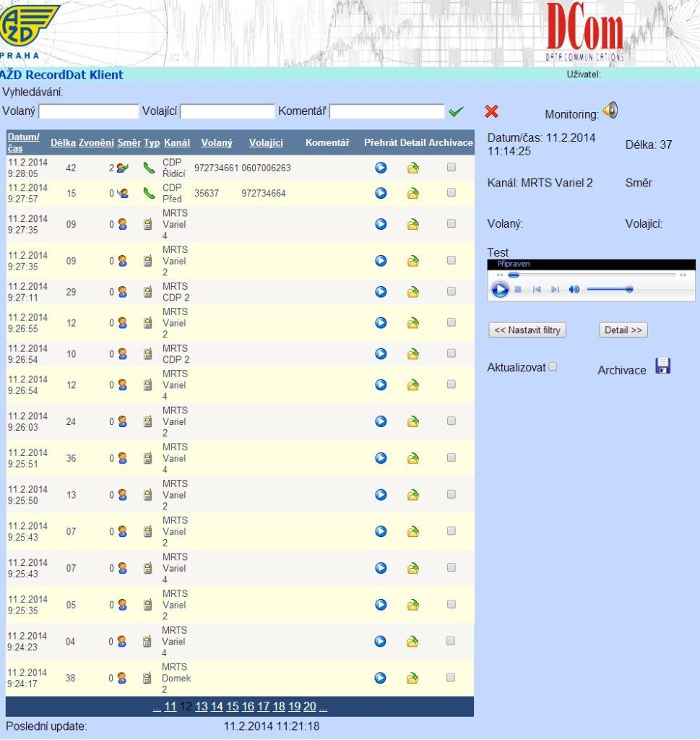Sort recordings by Délka header
Image resolution: width=700 pixels, height=740 pixels.
63,142
